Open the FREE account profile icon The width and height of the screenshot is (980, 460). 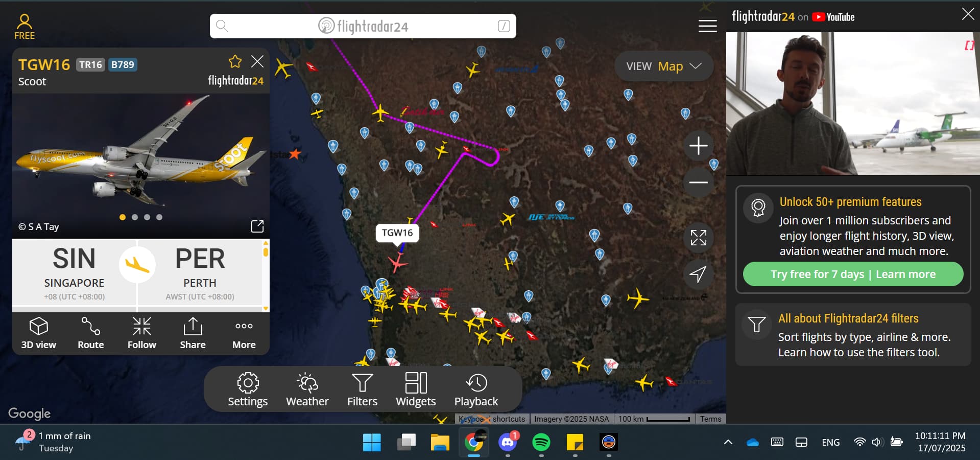[24, 27]
